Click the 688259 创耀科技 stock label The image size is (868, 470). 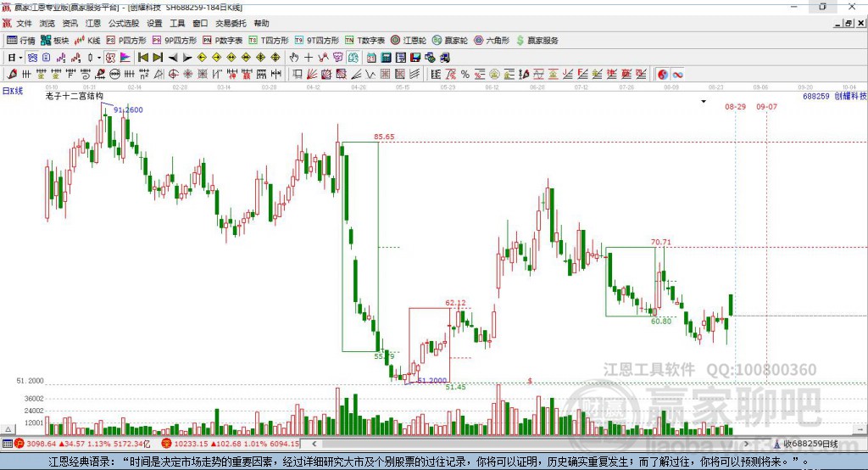coord(834,97)
